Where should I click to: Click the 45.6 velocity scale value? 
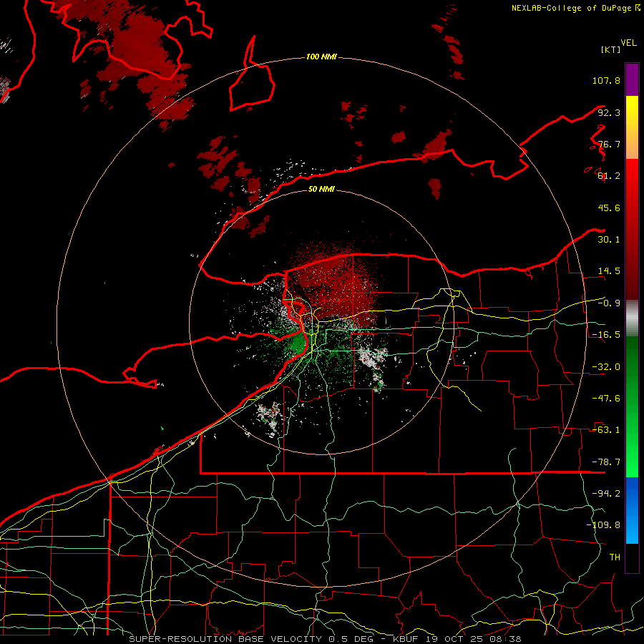609,208
